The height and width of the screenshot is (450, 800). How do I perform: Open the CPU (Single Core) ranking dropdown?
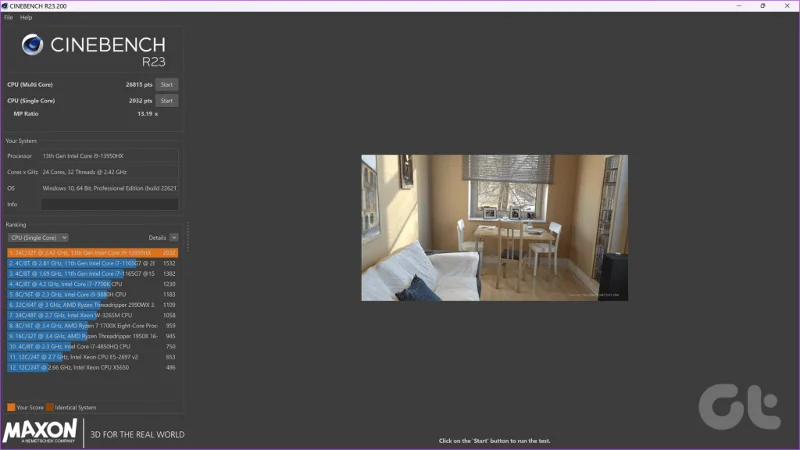pyautogui.click(x=38, y=238)
